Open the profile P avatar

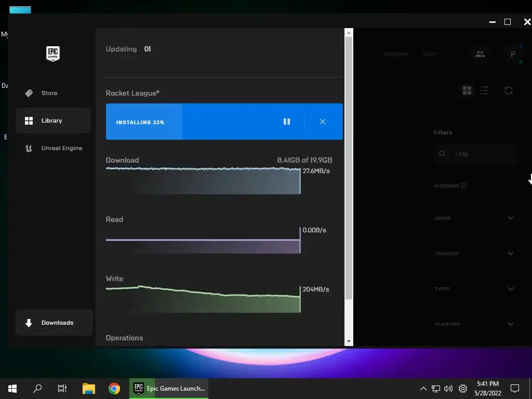pyautogui.click(x=513, y=54)
